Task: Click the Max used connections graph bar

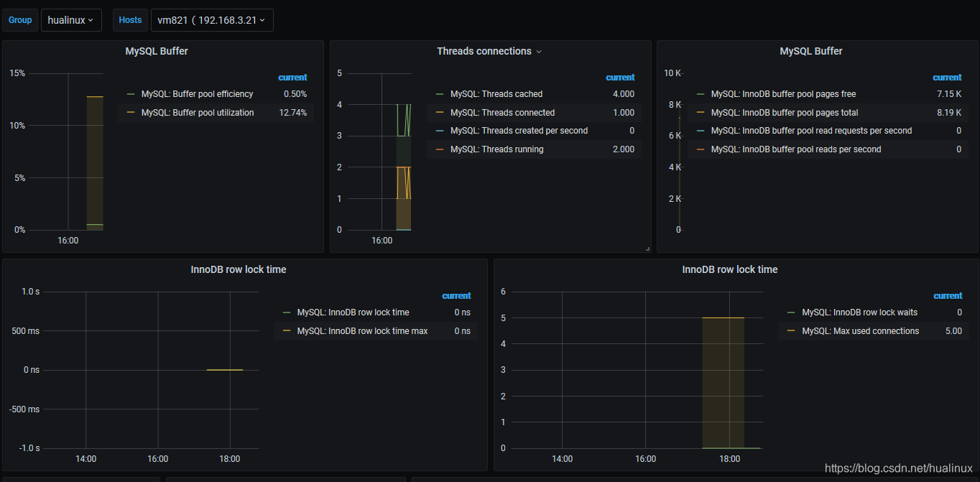Action: click(723, 383)
